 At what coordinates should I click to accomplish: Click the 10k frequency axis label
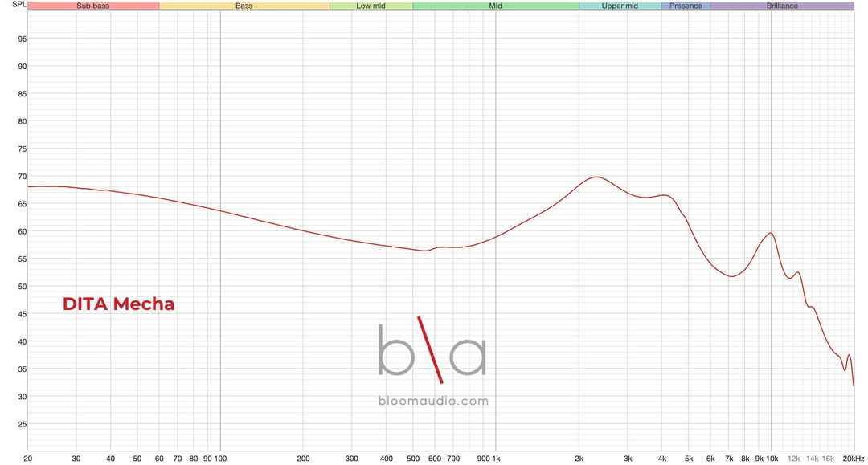click(x=772, y=459)
